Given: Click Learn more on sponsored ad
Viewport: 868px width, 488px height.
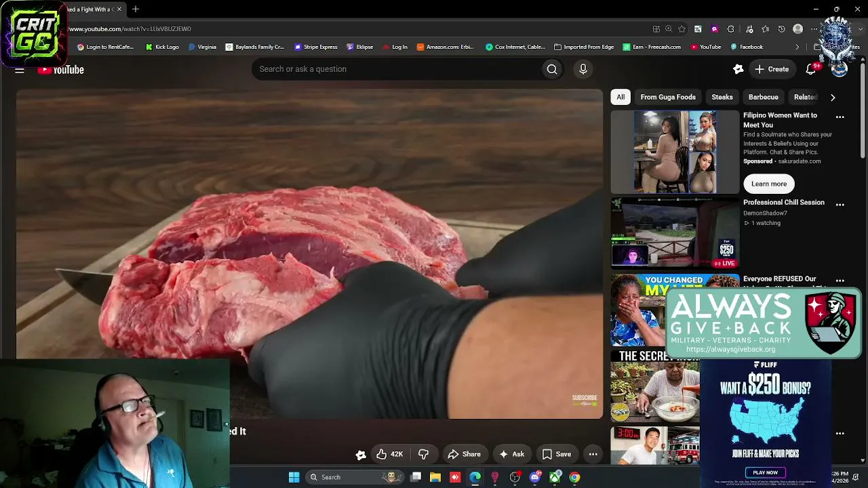Looking at the screenshot, I should (769, 184).
